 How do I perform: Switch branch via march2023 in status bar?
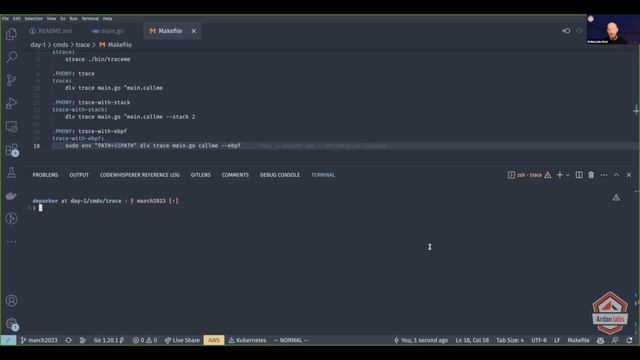tap(39, 340)
